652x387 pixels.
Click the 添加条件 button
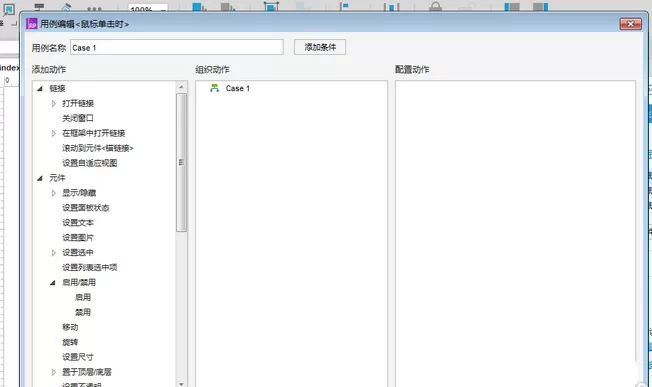point(320,47)
